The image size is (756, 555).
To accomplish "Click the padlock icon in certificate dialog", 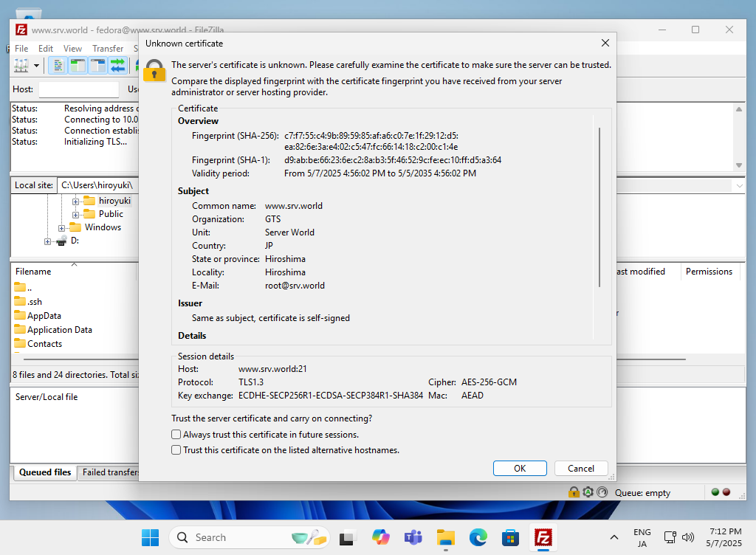I will pos(154,71).
